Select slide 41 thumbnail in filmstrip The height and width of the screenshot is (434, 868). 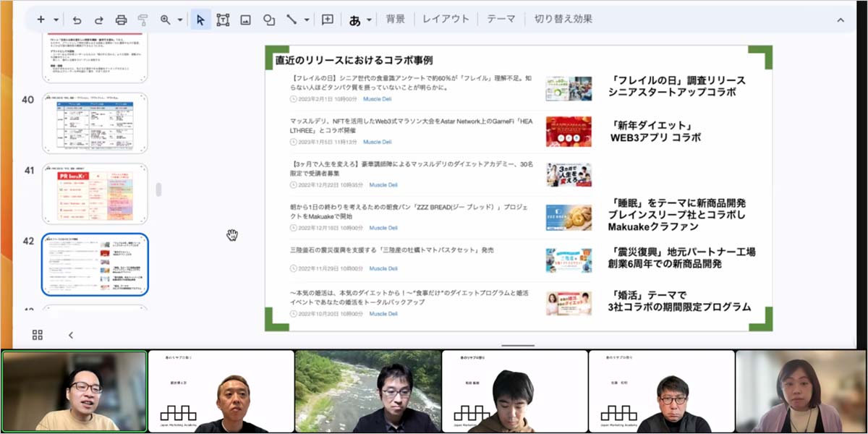tap(95, 194)
